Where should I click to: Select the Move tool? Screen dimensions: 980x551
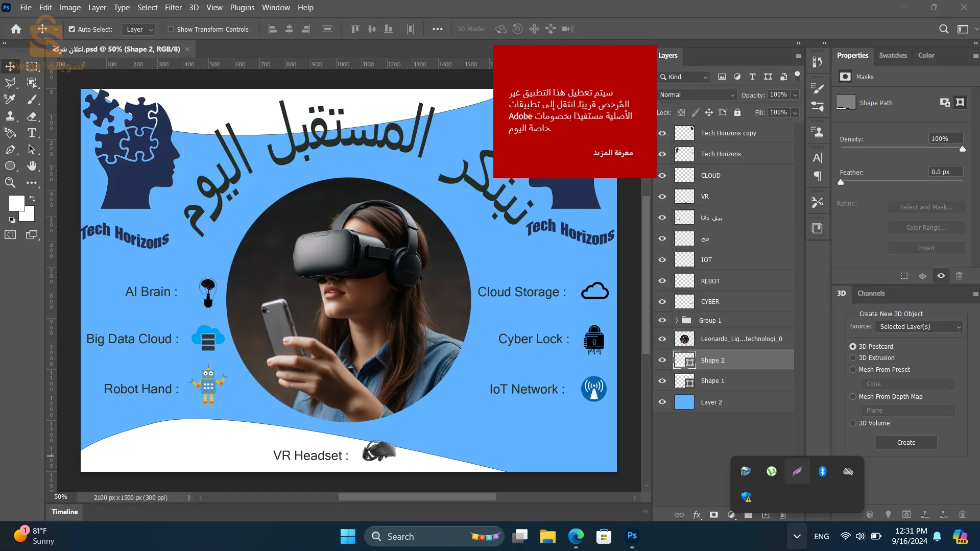pyautogui.click(x=10, y=66)
